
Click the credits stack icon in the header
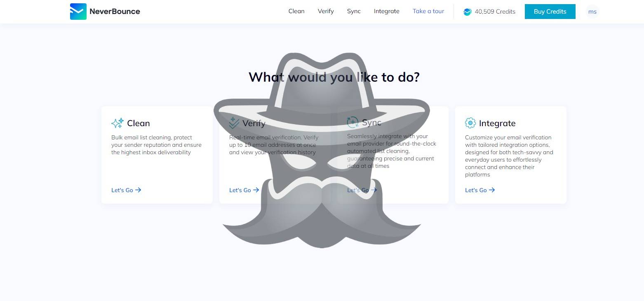click(x=467, y=12)
